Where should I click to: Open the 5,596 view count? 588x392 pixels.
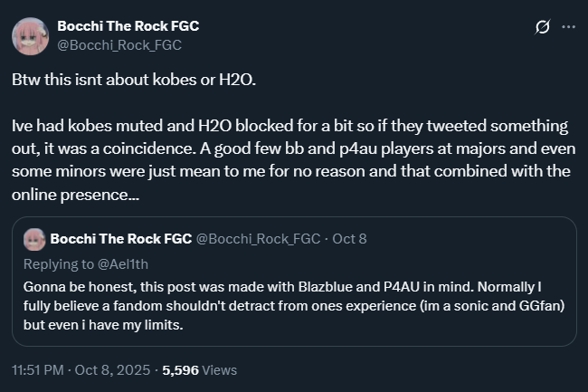[179, 370]
